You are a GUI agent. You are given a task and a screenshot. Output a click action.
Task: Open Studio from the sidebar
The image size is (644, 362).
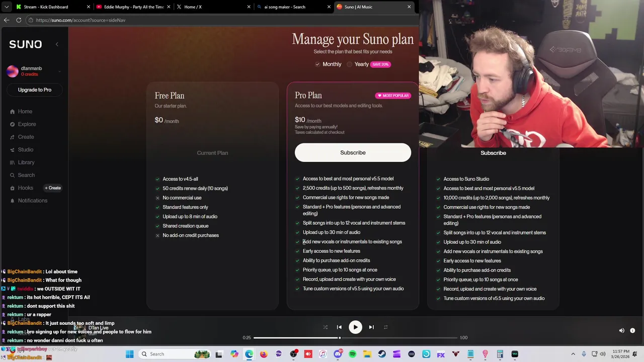click(22, 150)
